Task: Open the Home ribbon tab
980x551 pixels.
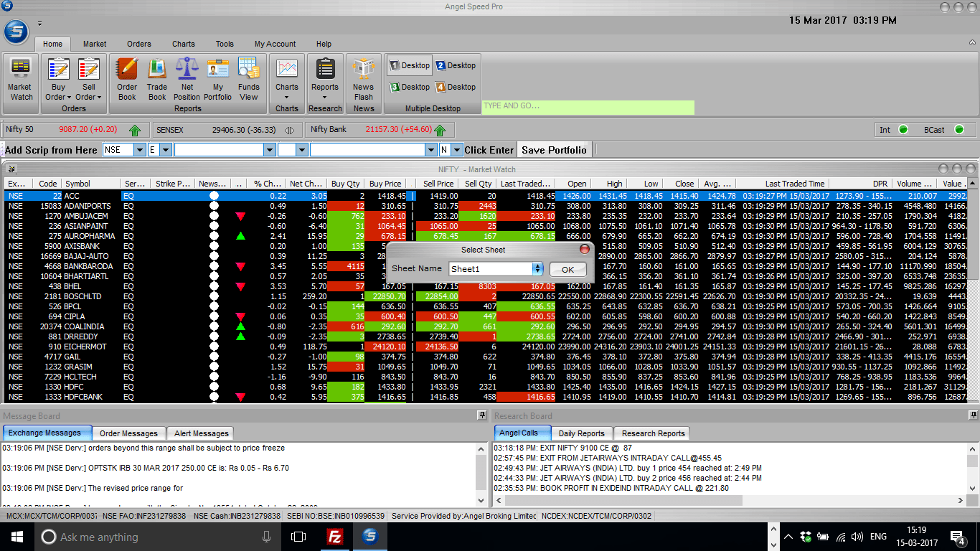Action: 52,44
